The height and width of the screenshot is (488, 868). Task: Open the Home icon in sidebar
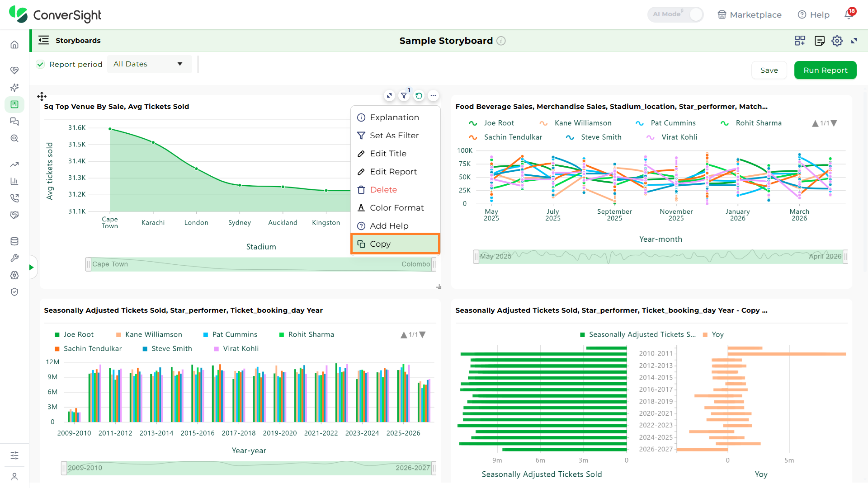click(14, 45)
